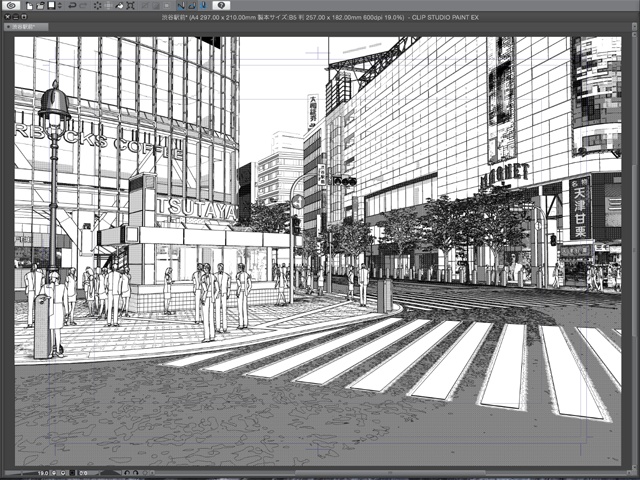Screen dimensions: 640x480
Task: Select the 渋谷駅前 document tab
Action: click(x=26, y=27)
